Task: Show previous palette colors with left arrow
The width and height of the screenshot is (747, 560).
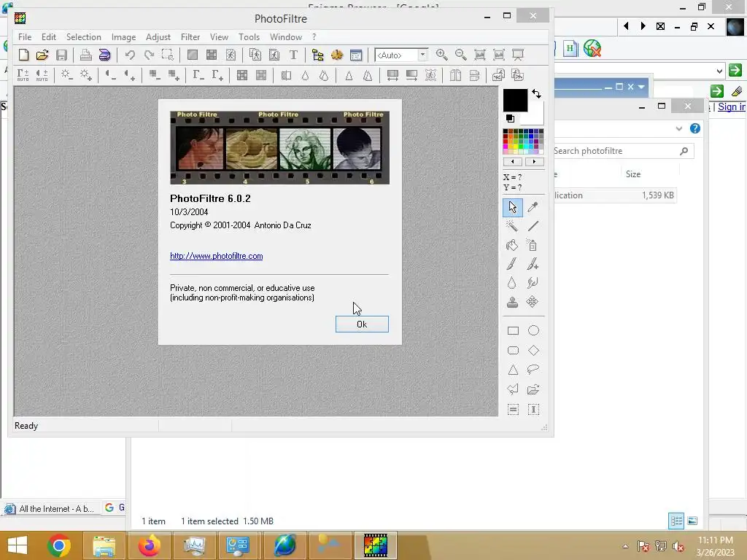Action: pos(513,162)
